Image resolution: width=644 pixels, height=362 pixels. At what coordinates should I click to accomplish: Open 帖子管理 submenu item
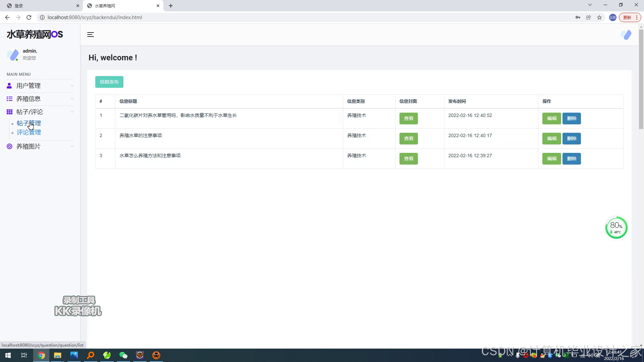click(x=29, y=123)
